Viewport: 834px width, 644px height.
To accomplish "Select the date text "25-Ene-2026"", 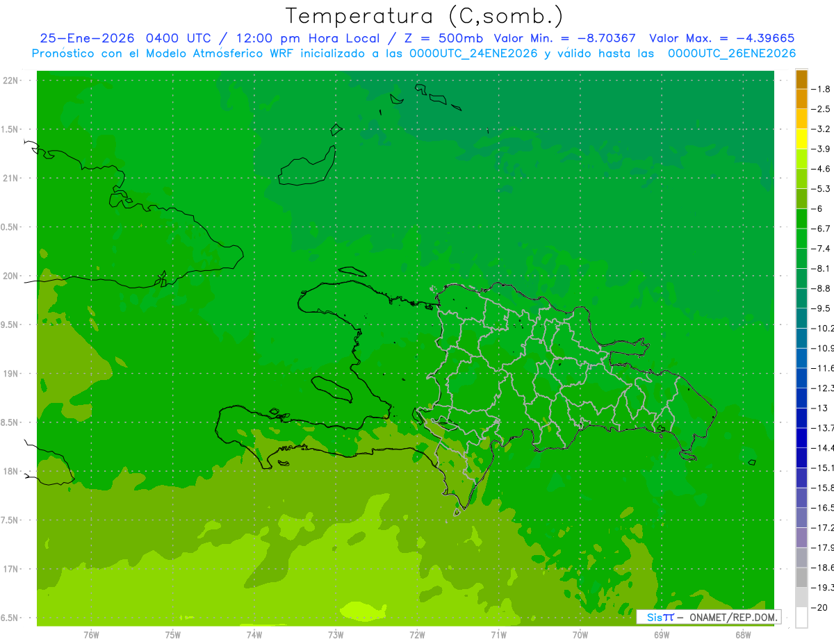I will tap(88, 38).
